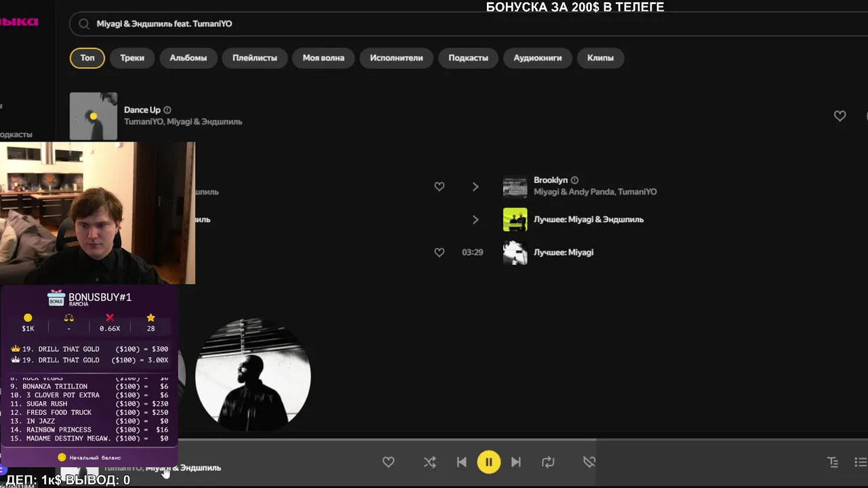Skip to the previous track
This screenshot has height=488, width=868.
coord(461,462)
